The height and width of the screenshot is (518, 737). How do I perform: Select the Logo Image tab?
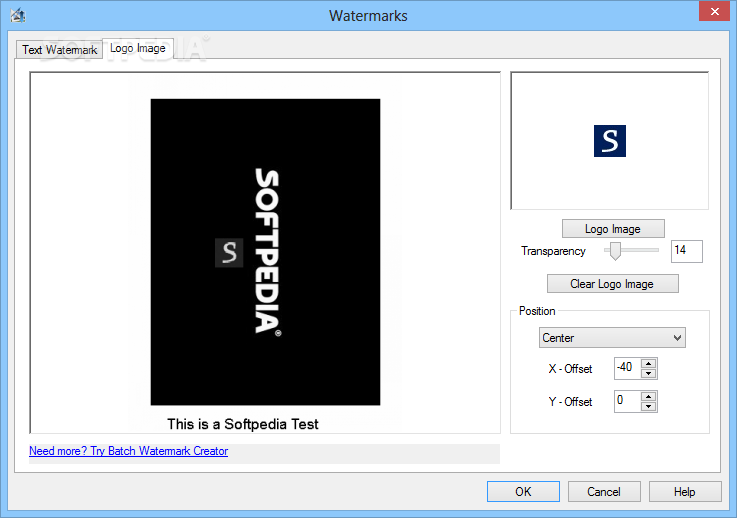138,48
